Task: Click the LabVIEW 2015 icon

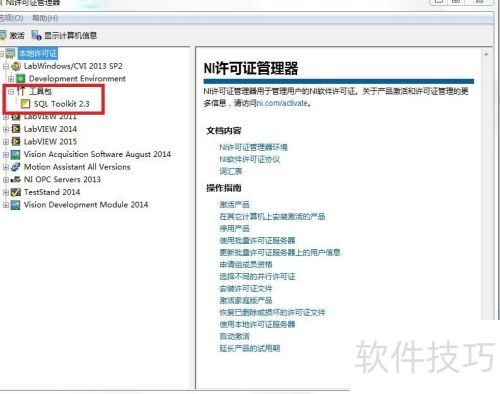Action: [x=16, y=141]
